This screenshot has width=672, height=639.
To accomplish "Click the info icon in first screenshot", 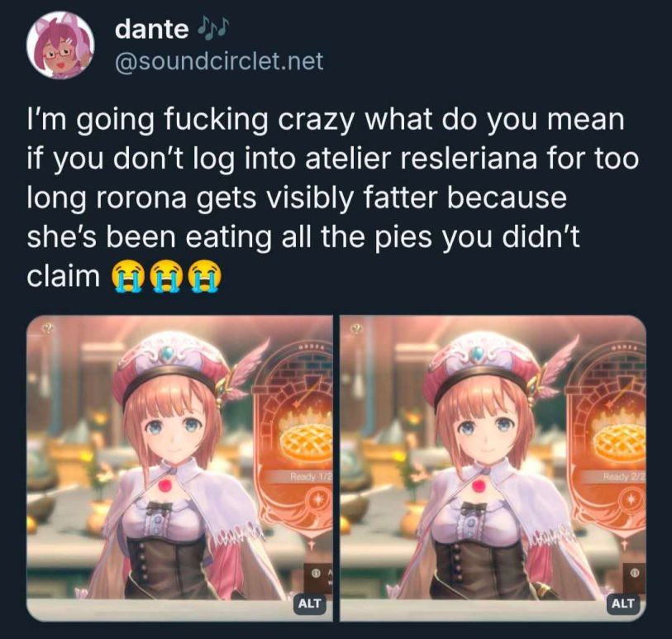I will (315, 572).
